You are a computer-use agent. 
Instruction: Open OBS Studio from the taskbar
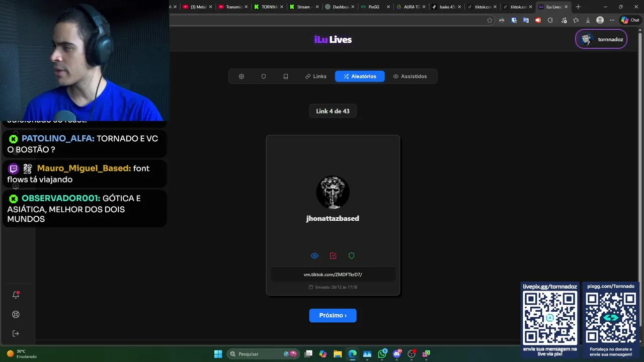tap(412, 354)
